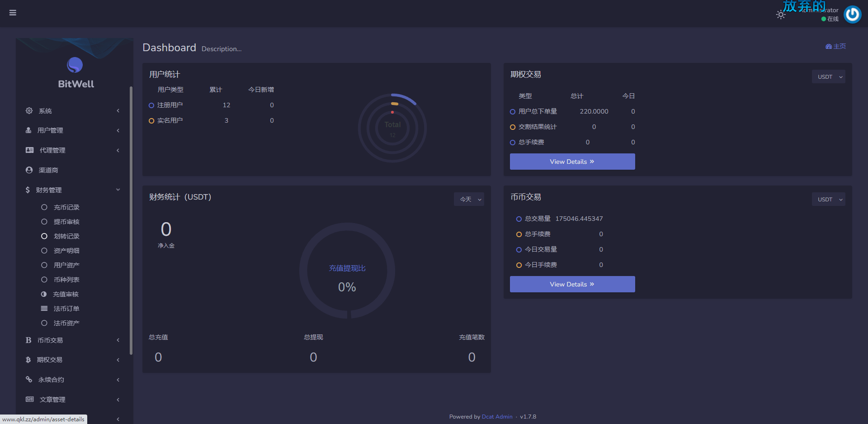The width and height of the screenshot is (868, 424).
Task: Select the 注册用户 radio bullet
Action: [151, 105]
